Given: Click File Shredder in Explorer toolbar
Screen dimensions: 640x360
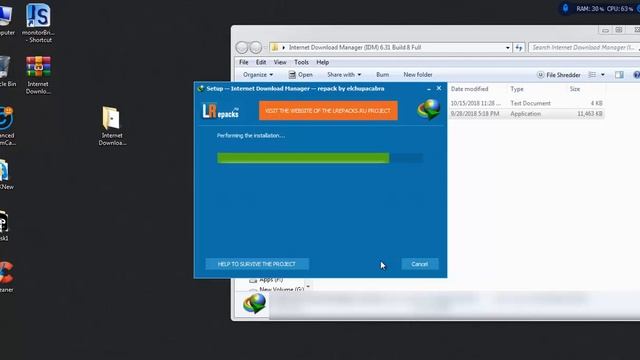Looking at the screenshot, I should (558, 75).
